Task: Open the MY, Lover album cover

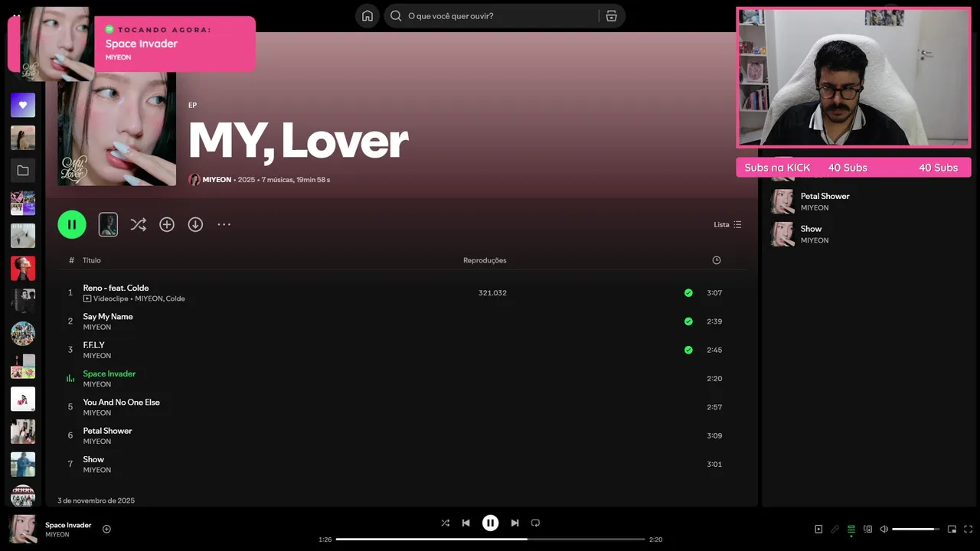Action: (x=117, y=129)
